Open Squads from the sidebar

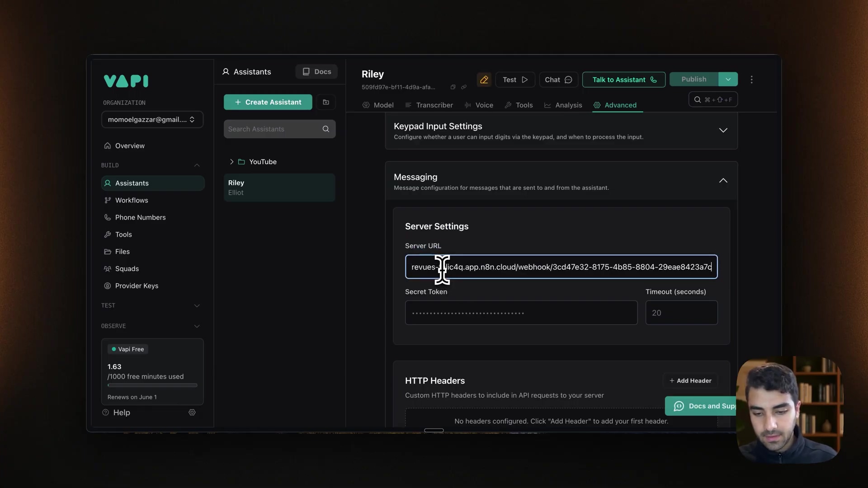(x=127, y=269)
